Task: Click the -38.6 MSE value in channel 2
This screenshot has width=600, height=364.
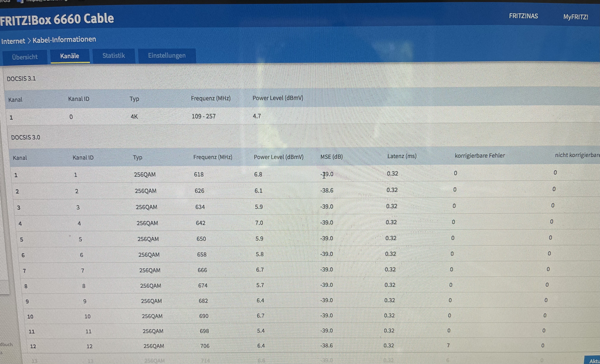Action: (x=327, y=191)
